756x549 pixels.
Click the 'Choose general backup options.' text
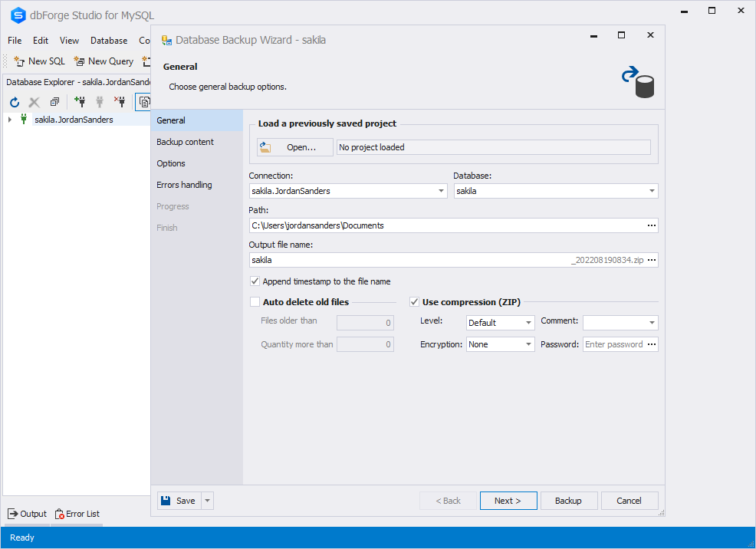click(x=228, y=87)
